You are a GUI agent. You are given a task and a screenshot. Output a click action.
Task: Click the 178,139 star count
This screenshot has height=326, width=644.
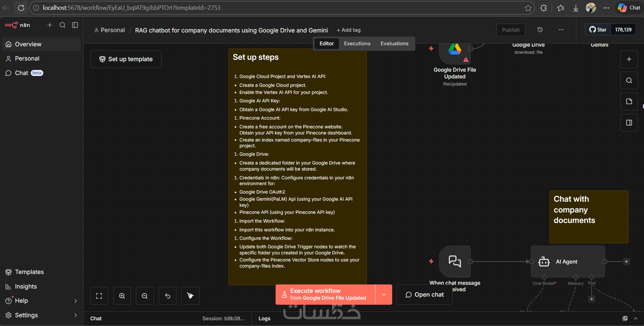[623, 29]
